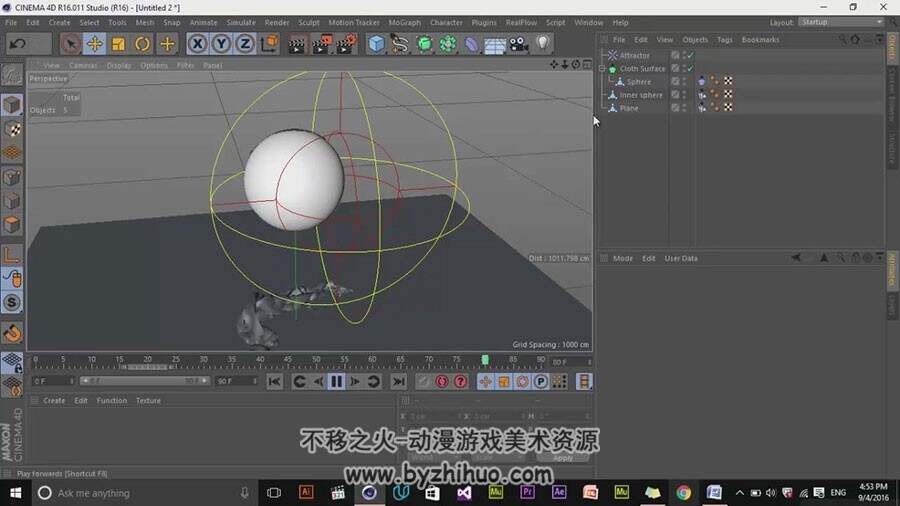Select the Inner sphere object
The width and height of the screenshot is (900, 506).
(641, 95)
